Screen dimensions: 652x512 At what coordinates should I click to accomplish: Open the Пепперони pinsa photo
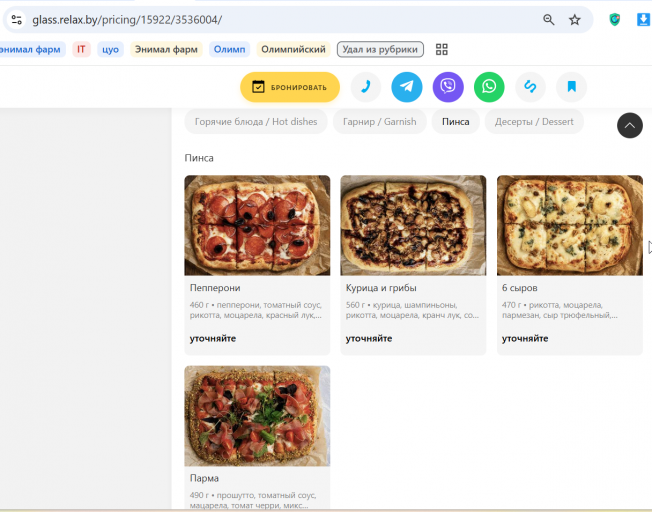point(257,225)
